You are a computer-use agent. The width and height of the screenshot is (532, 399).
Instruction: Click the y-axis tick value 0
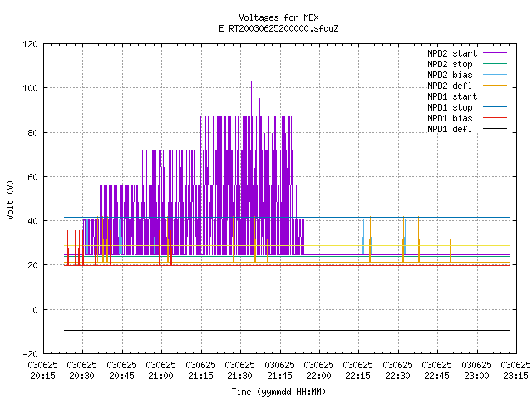(x=35, y=310)
